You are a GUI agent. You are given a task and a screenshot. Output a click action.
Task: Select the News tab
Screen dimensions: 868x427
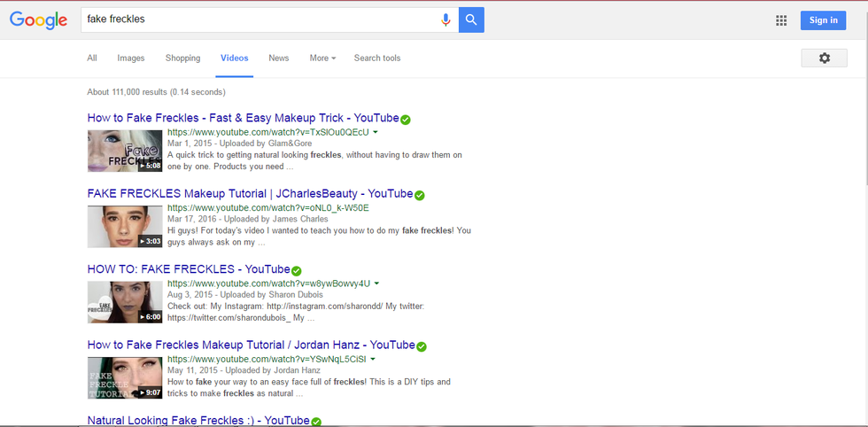279,58
